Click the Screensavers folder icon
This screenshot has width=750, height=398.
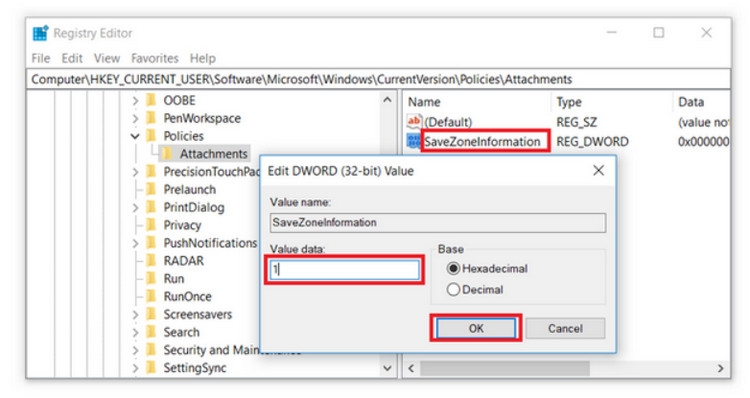151,314
